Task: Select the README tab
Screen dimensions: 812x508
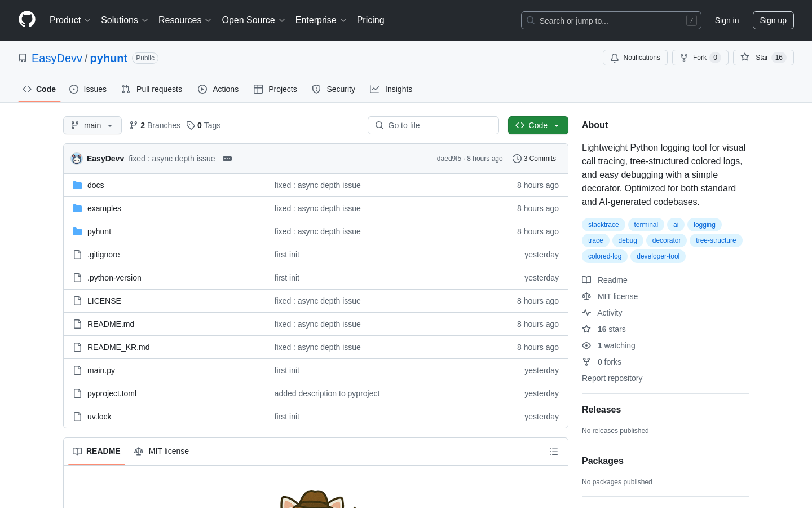Action: (x=96, y=451)
